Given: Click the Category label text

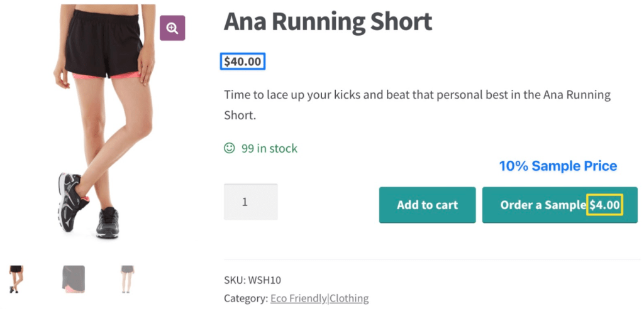Looking at the screenshot, I should coord(245,298).
